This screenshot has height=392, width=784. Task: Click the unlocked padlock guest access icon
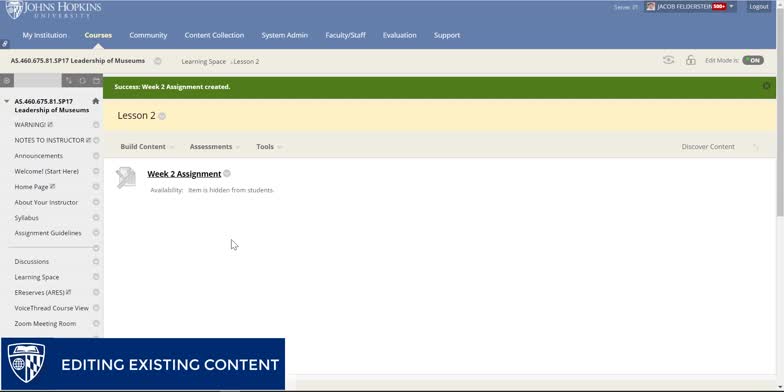(x=690, y=60)
